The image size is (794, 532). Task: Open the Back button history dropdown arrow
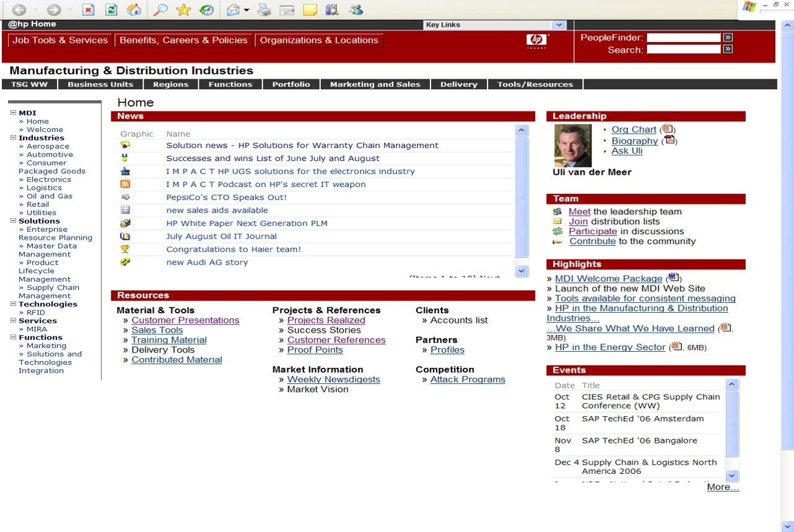pos(36,10)
